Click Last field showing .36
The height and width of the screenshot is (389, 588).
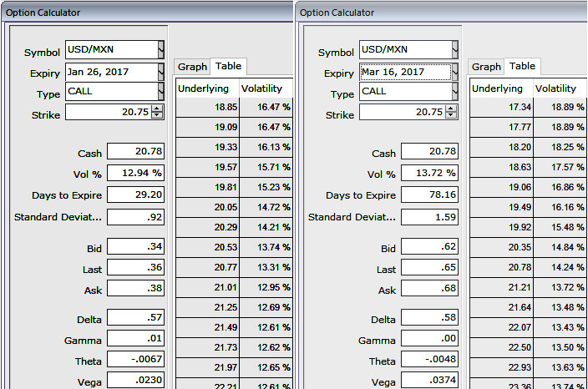click(x=136, y=268)
